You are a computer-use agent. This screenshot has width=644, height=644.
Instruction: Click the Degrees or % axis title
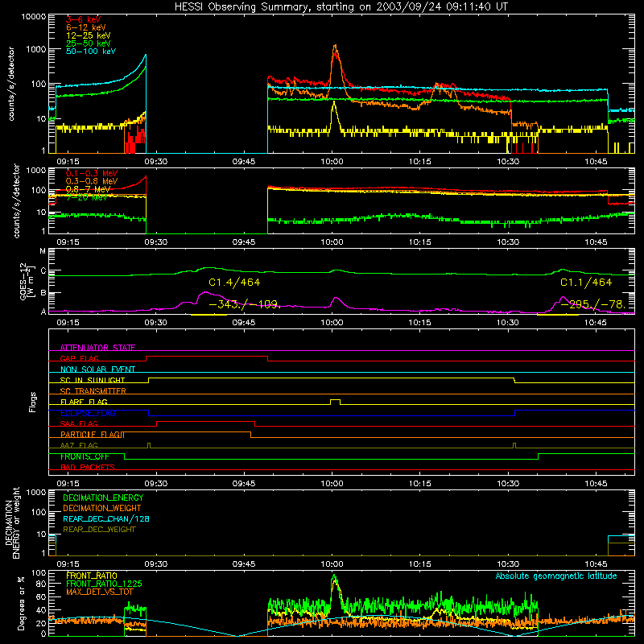[x=21, y=603]
